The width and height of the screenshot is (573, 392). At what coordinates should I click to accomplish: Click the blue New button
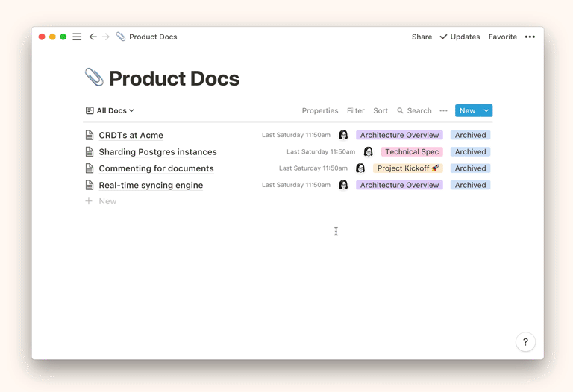[x=467, y=110]
